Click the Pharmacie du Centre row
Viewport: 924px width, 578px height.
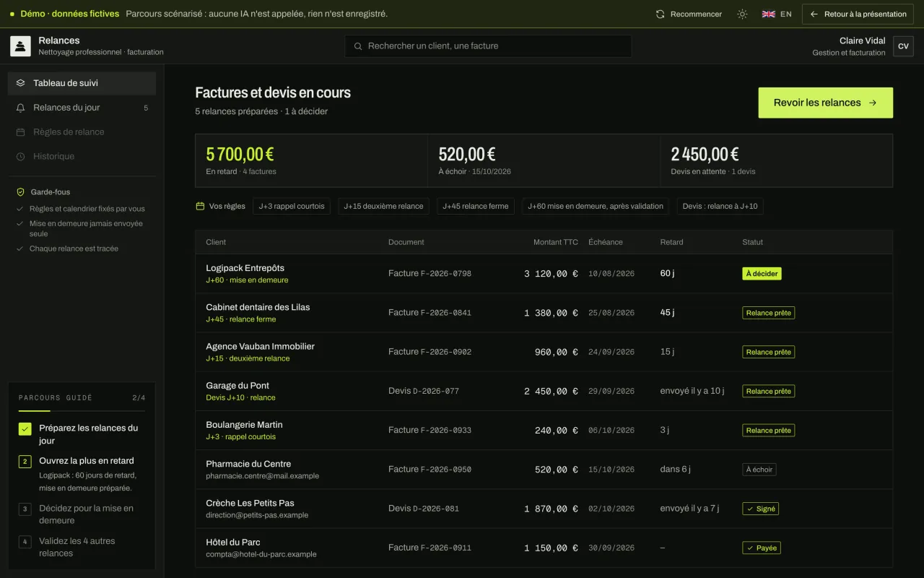(x=544, y=470)
